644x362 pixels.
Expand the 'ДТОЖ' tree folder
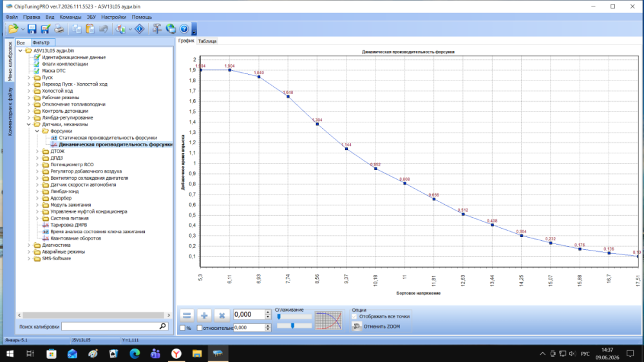[x=37, y=151]
